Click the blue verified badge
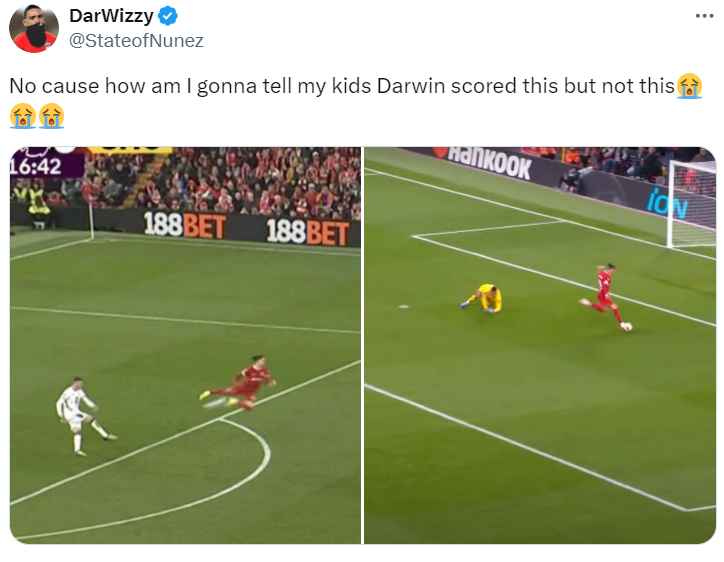 168,16
